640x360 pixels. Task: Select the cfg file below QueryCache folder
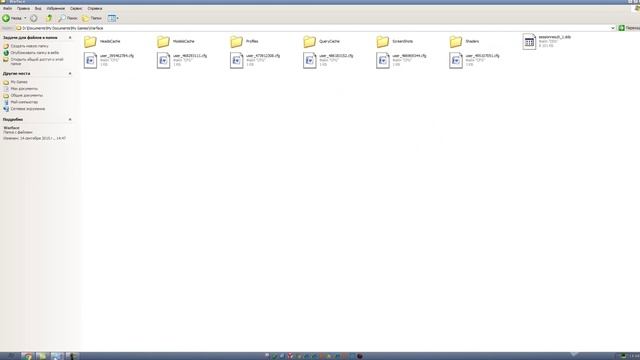(x=328, y=60)
